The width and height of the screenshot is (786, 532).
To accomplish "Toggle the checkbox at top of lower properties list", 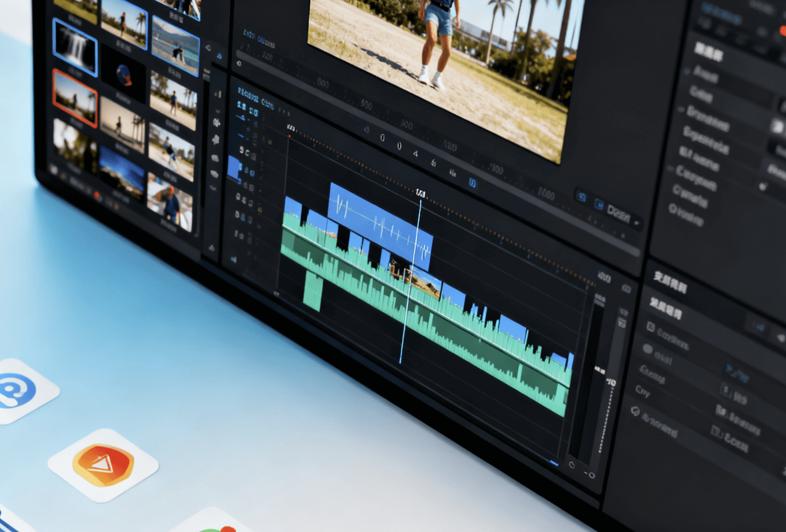I will (x=650, y=327).
